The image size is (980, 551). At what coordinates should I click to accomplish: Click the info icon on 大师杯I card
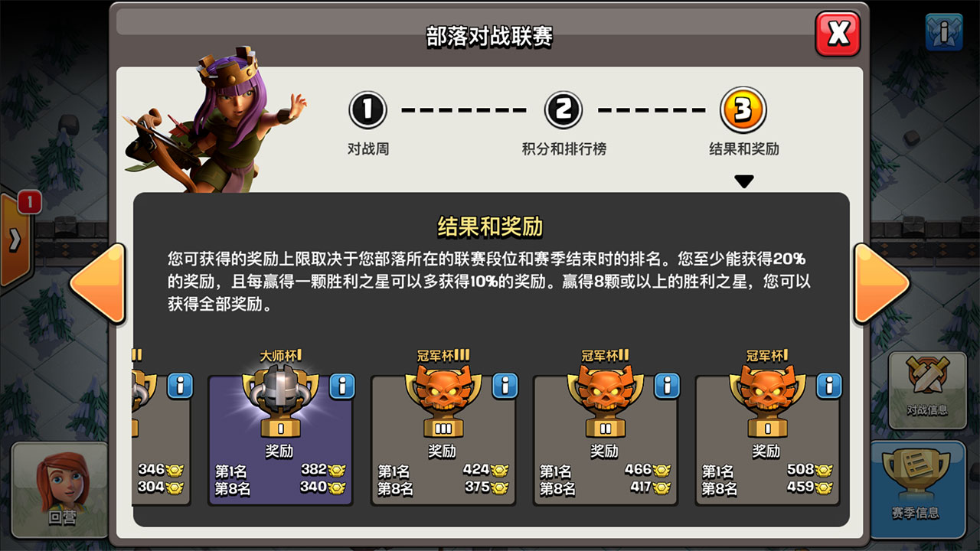(342, 386)
